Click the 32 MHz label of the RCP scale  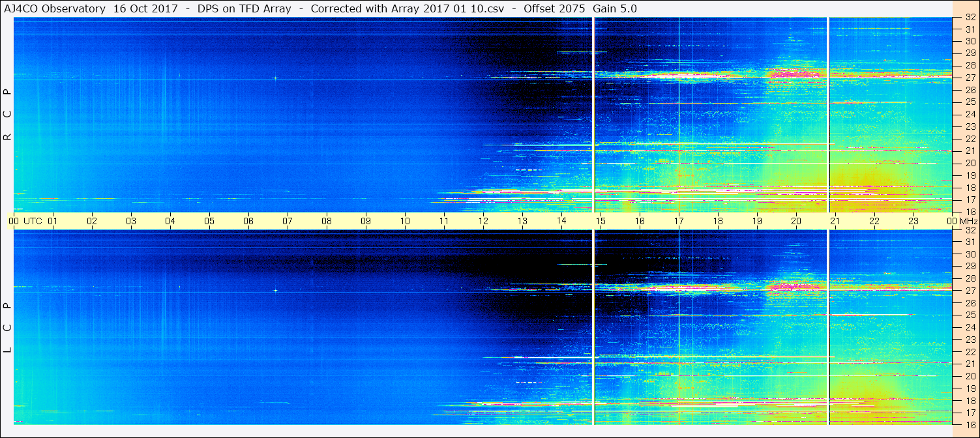click(x=970, y=18)
